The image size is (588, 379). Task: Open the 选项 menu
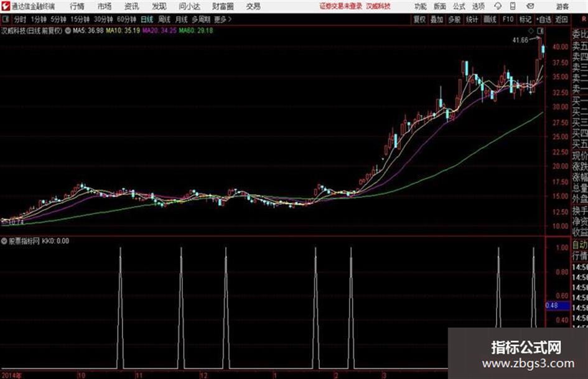tap(478, 6)
